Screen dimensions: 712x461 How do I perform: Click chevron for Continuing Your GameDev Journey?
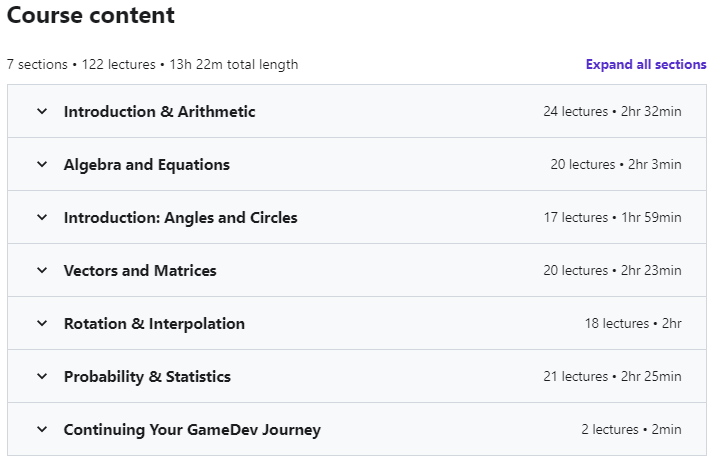(x=41, y=430)
